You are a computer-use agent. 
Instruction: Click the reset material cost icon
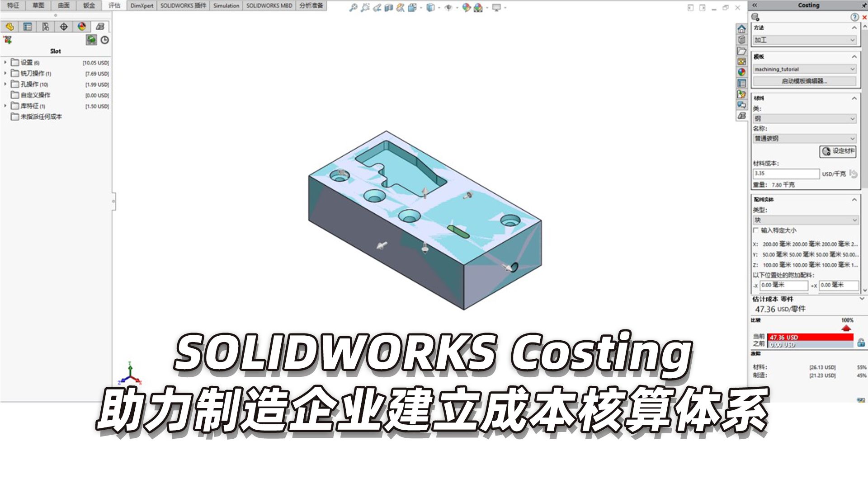coord(854,174)
